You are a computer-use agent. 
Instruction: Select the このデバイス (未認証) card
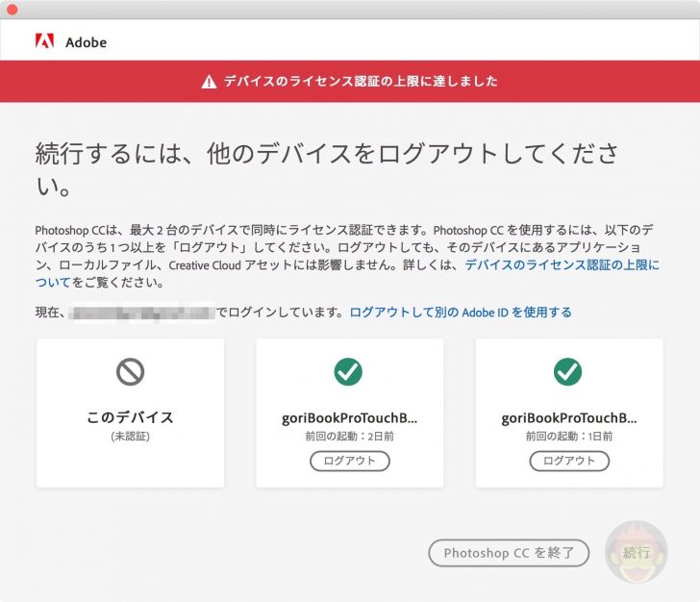pos(131,414)
